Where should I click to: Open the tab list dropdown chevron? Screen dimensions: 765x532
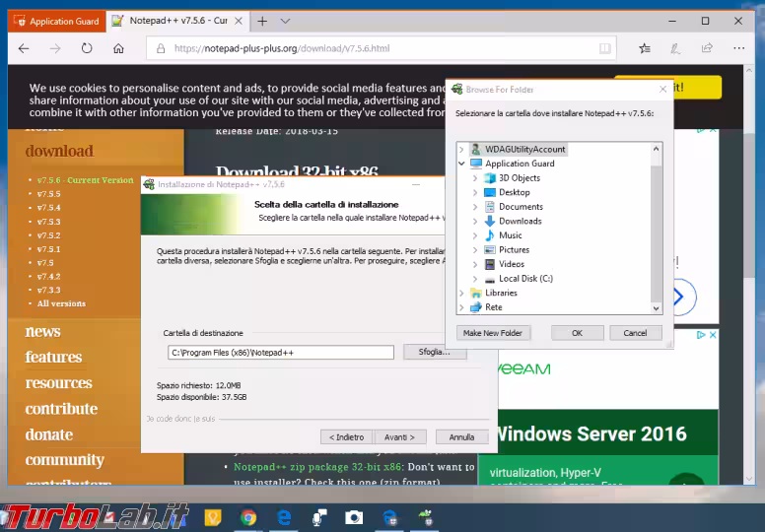[x=285, y=21]
